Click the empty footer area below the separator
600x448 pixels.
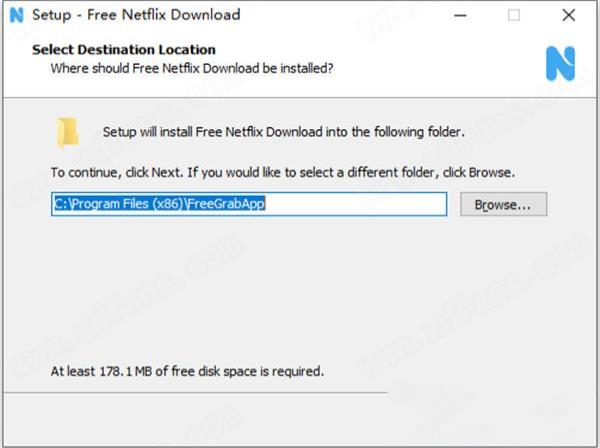(x=300, y=420)
